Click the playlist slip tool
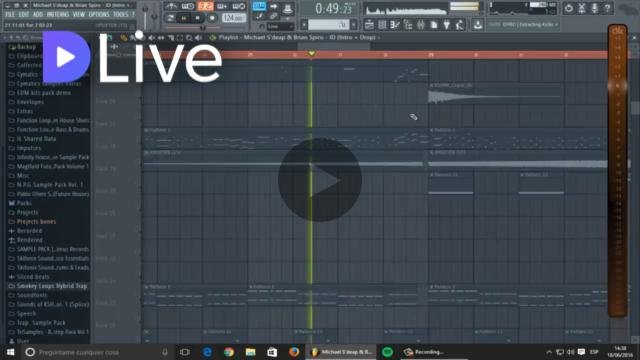This screenshot has width=640, height=360. click(161, 38)
